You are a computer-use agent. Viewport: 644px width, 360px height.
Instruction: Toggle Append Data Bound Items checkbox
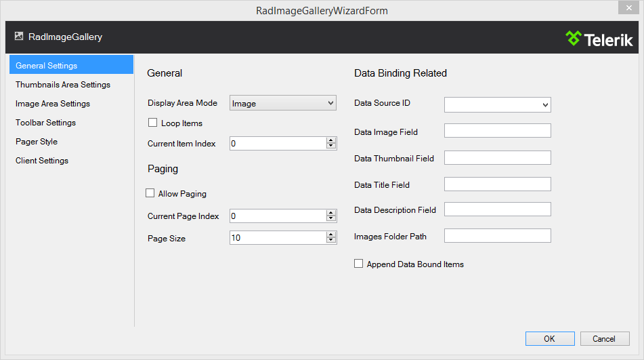pyautogui.click(x=359, y=264)
